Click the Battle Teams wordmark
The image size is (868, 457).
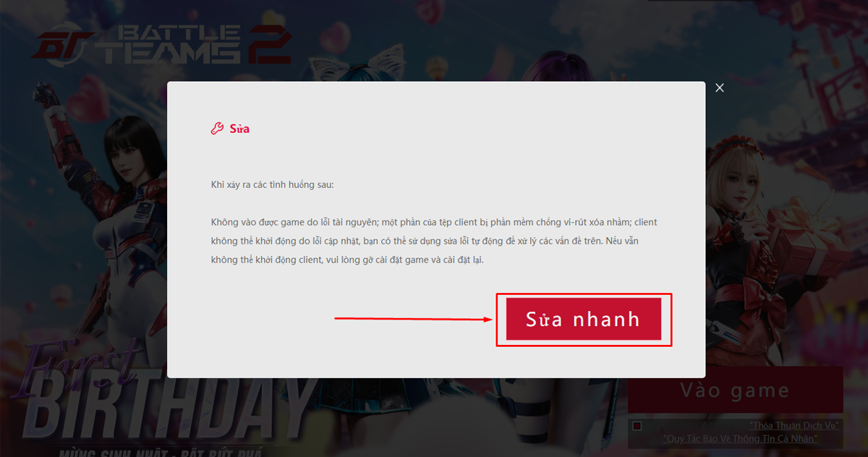point(171,45)
